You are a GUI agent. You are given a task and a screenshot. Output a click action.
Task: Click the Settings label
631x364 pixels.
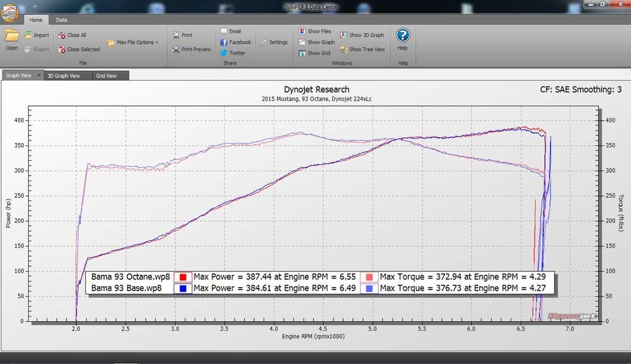click(278, 42)
